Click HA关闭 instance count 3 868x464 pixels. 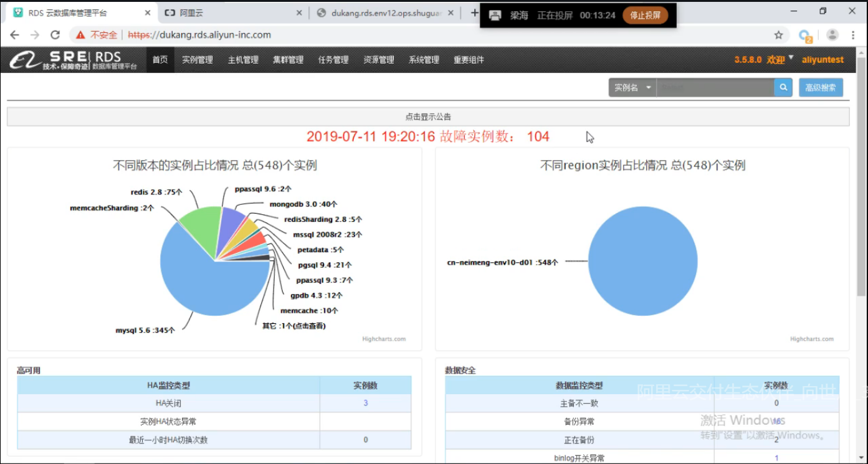pyautogui.click(x=366, y=403)
